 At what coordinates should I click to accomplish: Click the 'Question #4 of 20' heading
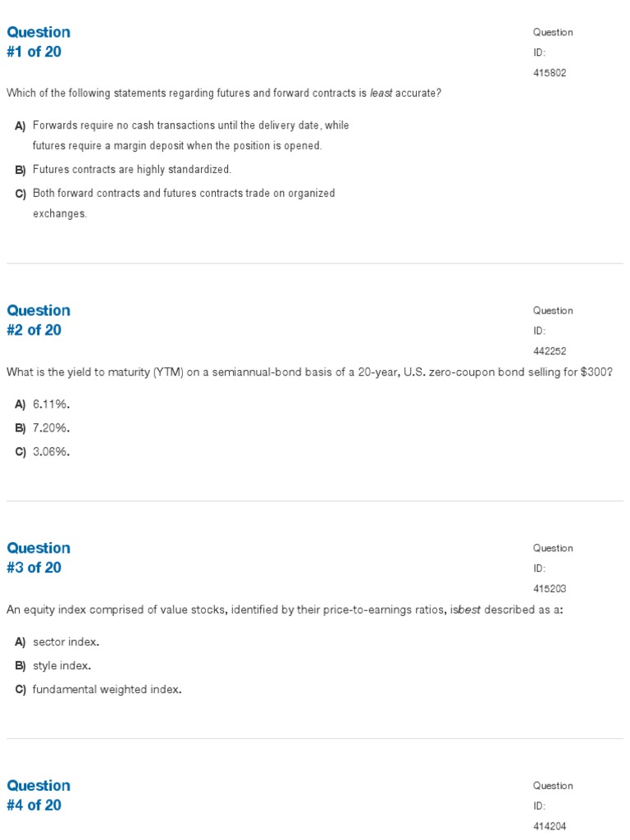point(39,795)
